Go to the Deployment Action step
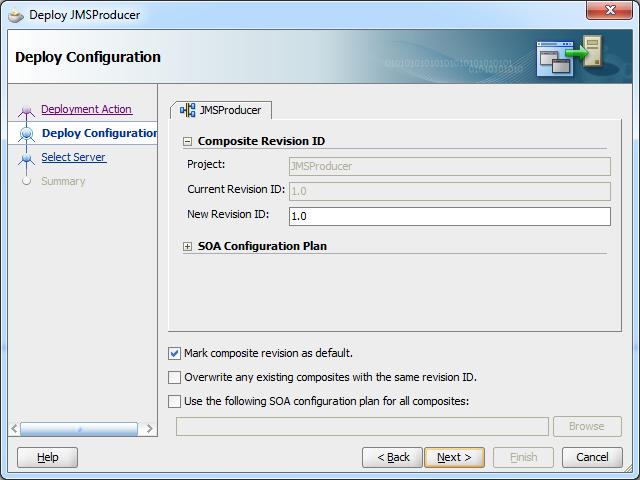Screen dimensions: 640x480 [x=87, y=109]
